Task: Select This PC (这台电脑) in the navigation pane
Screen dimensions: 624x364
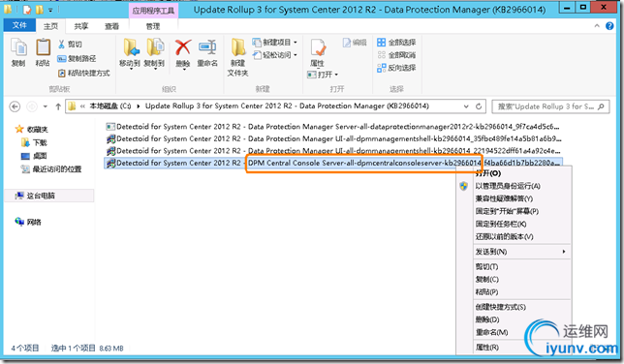Action: pos(35,196)
